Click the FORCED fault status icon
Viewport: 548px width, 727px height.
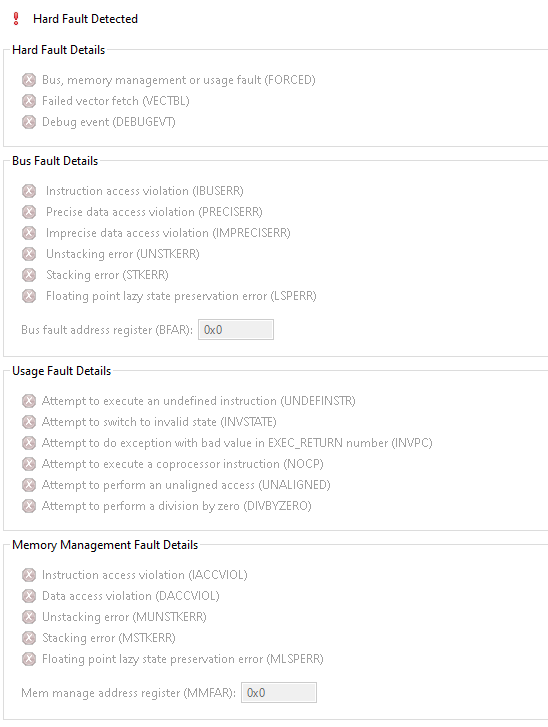[x=29, y=80]
